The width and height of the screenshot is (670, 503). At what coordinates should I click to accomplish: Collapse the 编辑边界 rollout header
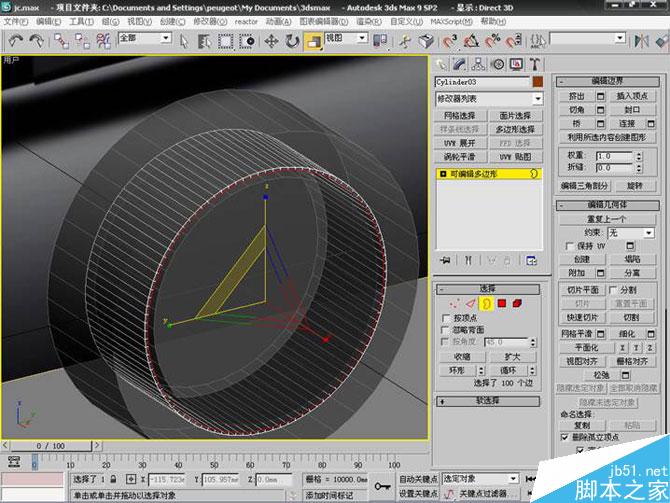[x=606, y=81]
